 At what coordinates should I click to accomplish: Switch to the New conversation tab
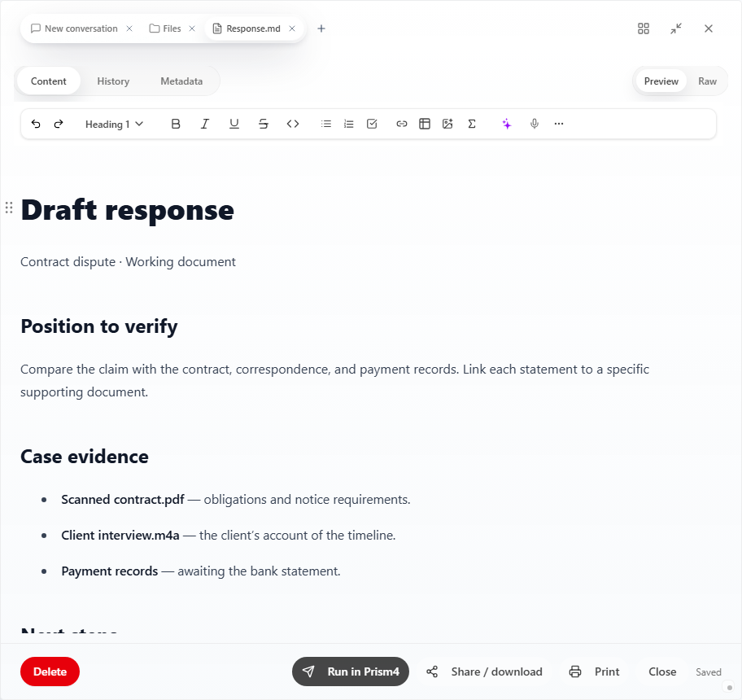pos(74,28)
